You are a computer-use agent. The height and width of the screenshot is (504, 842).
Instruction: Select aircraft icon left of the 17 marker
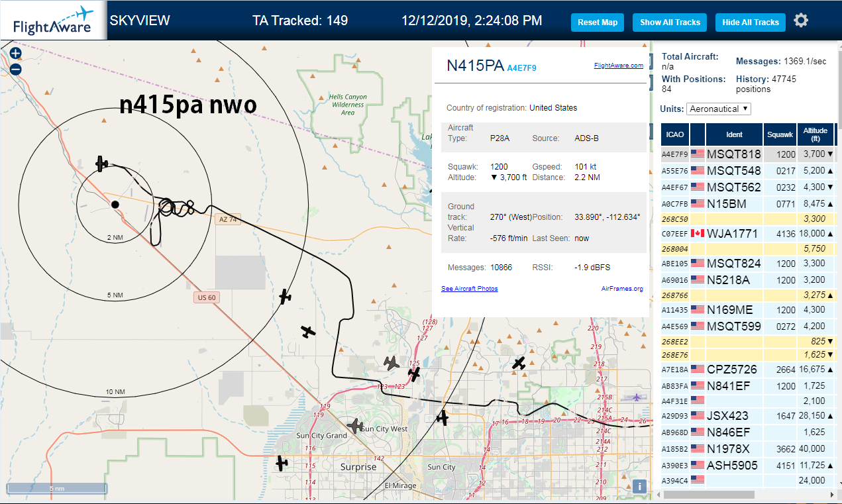point(443,417)
